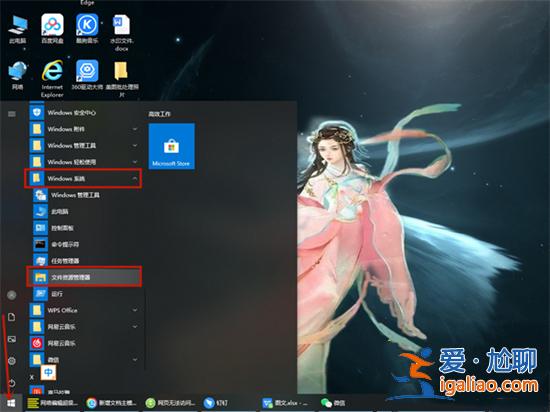Select the yellow folder on desktop
This screenshot has height=412, width=550.
coord(121,79)
